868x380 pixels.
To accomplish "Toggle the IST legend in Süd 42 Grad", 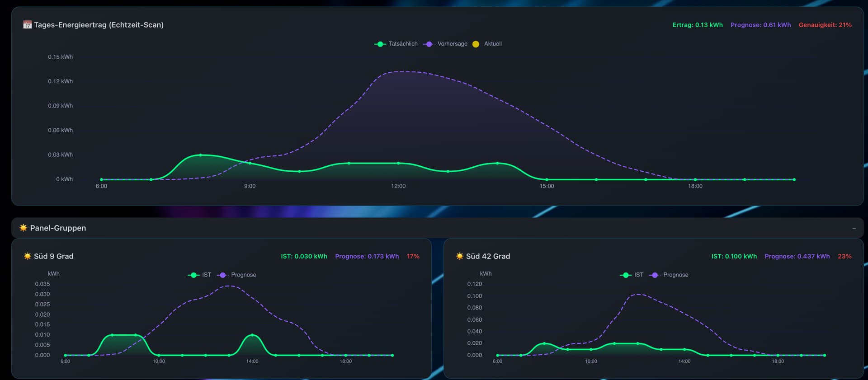I will click(632, 275).
